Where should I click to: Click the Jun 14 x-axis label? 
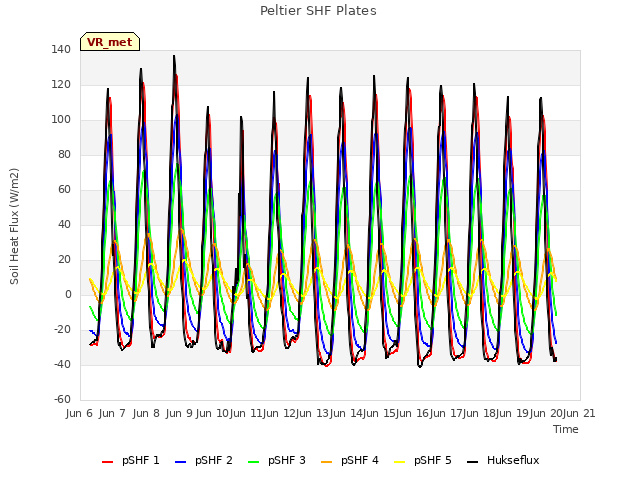tap(346, 414)
